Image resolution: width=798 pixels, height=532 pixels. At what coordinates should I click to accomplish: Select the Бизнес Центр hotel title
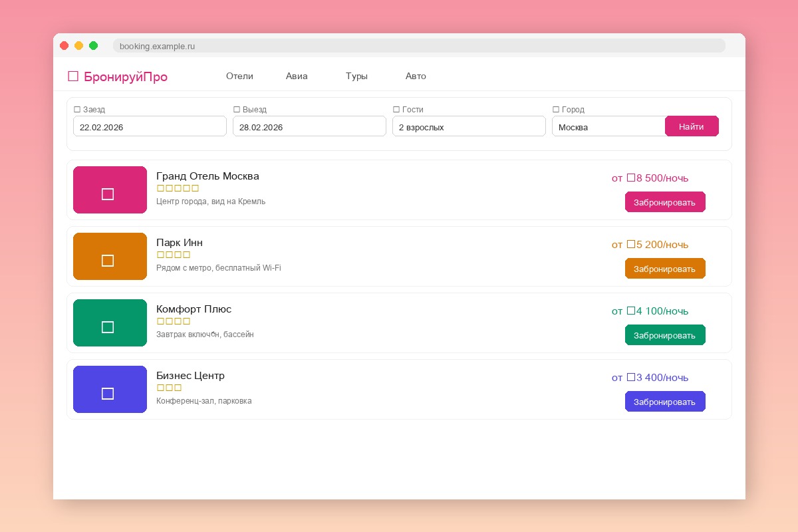tap(190, 376)
